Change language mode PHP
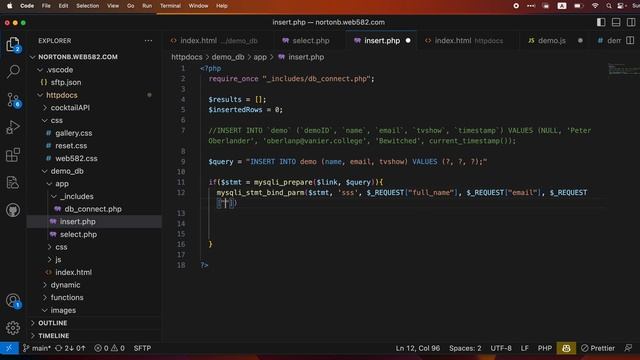 [x=544, y=348]
